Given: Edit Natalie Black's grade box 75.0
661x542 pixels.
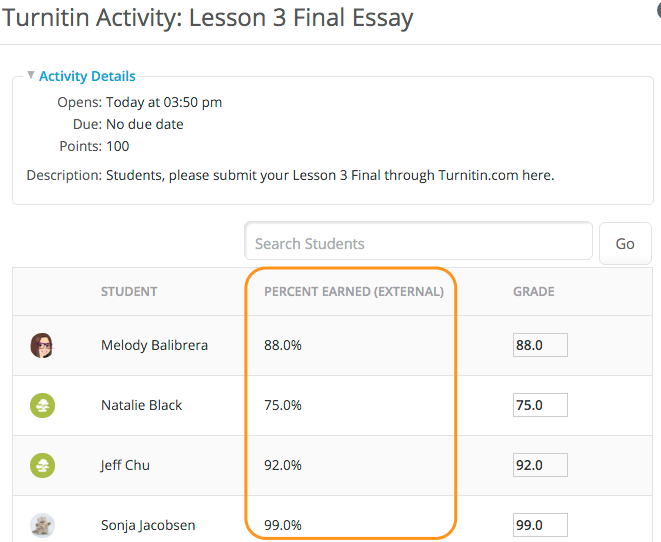Looking at the screenshot, I should pos(540,405).
